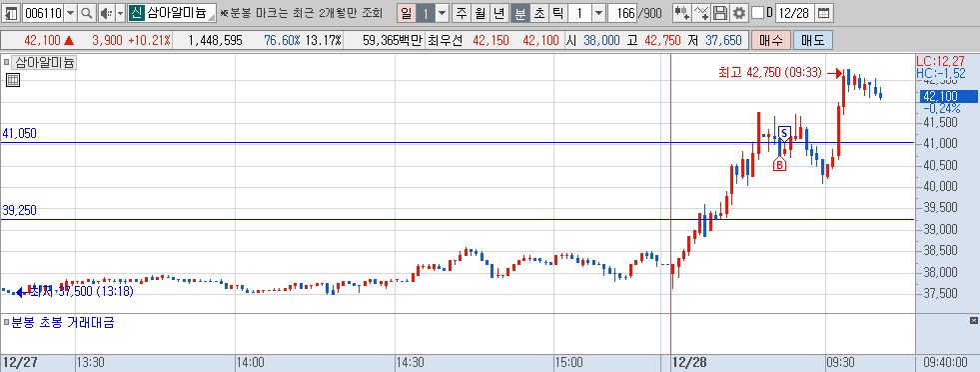Viewport: 980px width, 372px height.
Task: Click the chart layout icon beside the stock code
Action: click(11, 13)
